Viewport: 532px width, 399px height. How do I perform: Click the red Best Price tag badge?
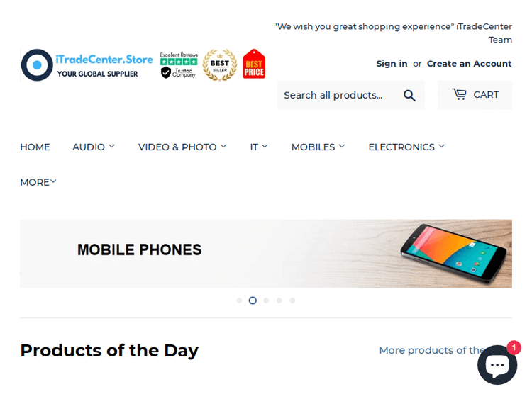[x=253, y=64]
